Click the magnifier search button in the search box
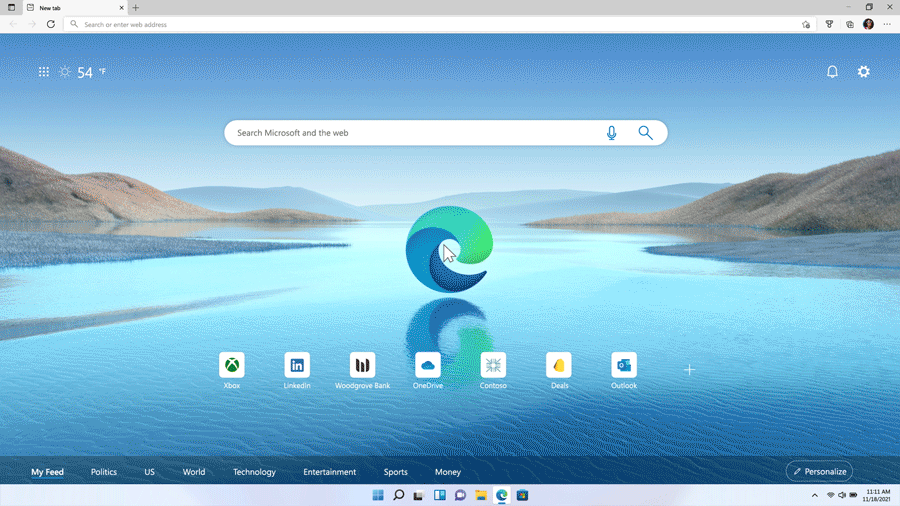The width and height of the screenshot is (900, 506). point(645,133)
